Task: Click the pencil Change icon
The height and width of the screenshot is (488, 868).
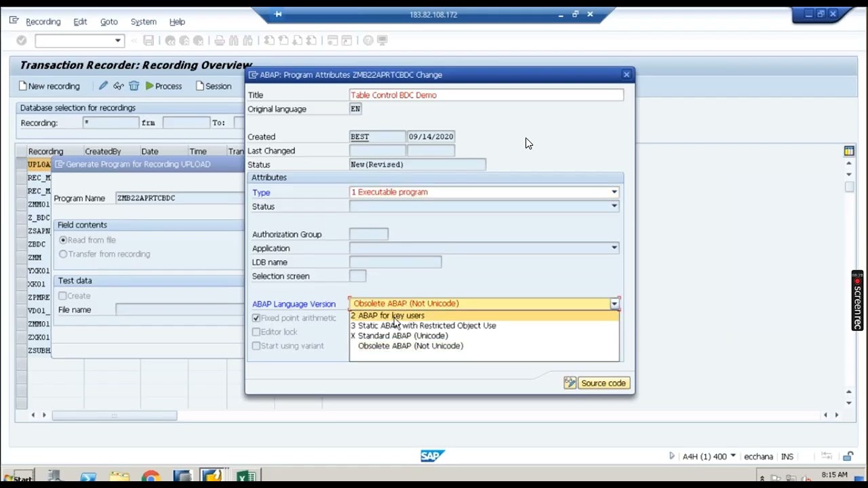Action: pyautogui.click(x=103, y=86)
